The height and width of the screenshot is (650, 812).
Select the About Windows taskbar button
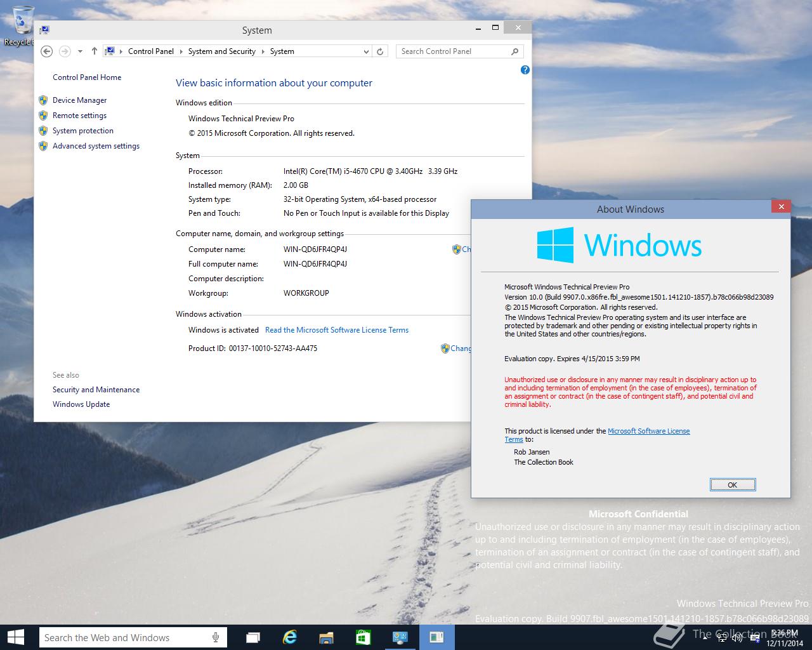tap(436, 637)
